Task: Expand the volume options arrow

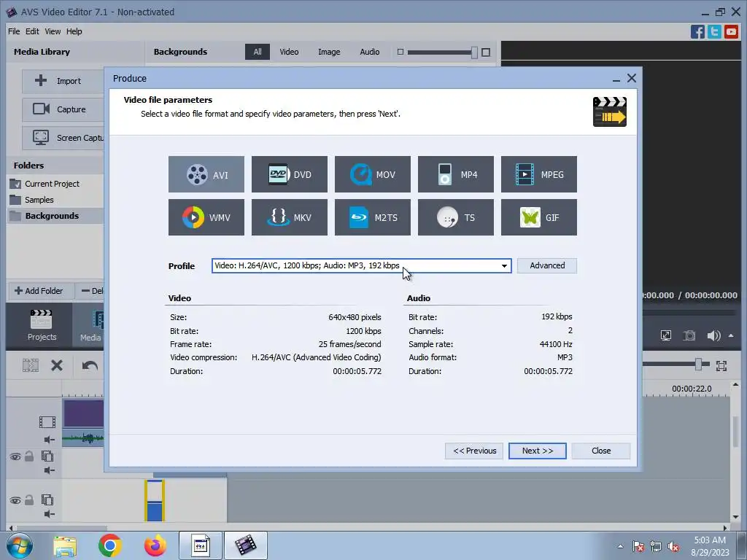Action: (731, 335)
